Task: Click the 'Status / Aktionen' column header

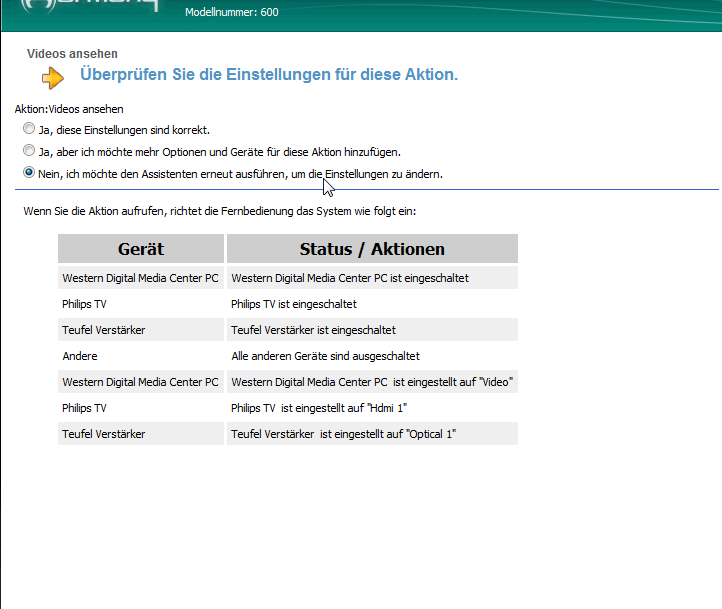Action: point(372,249)
